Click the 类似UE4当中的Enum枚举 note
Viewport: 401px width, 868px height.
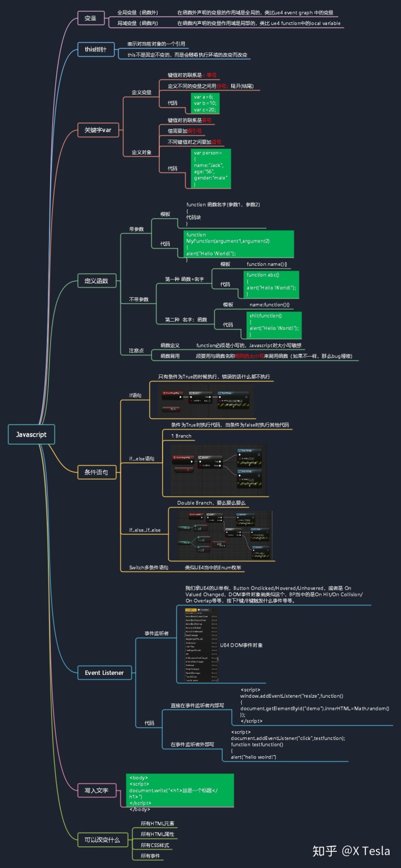pos(213,568)
